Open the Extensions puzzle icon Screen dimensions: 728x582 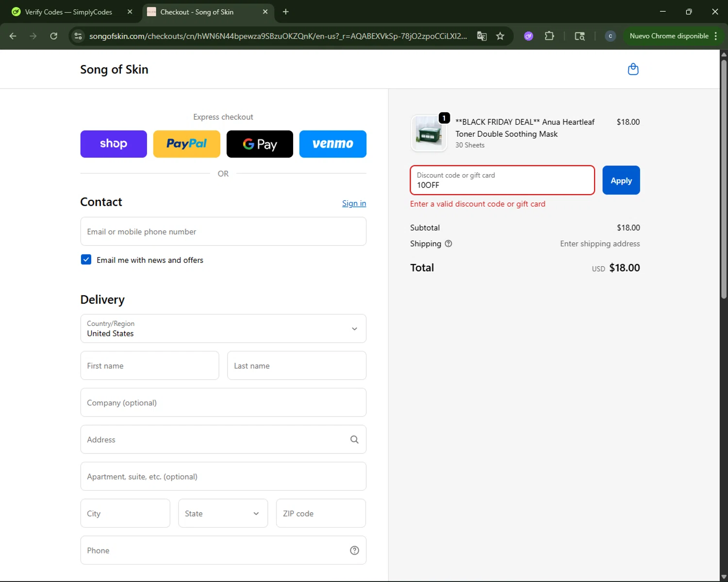click(549, 36)
